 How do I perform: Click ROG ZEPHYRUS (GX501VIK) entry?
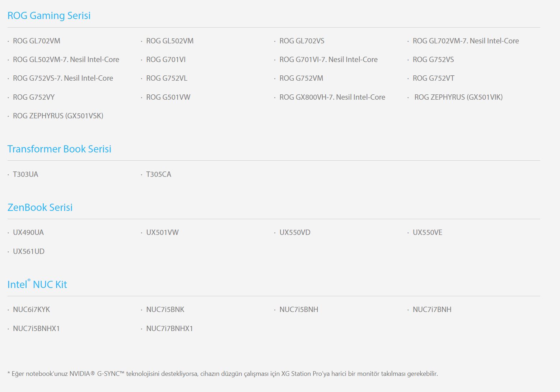tap(458, 97)
